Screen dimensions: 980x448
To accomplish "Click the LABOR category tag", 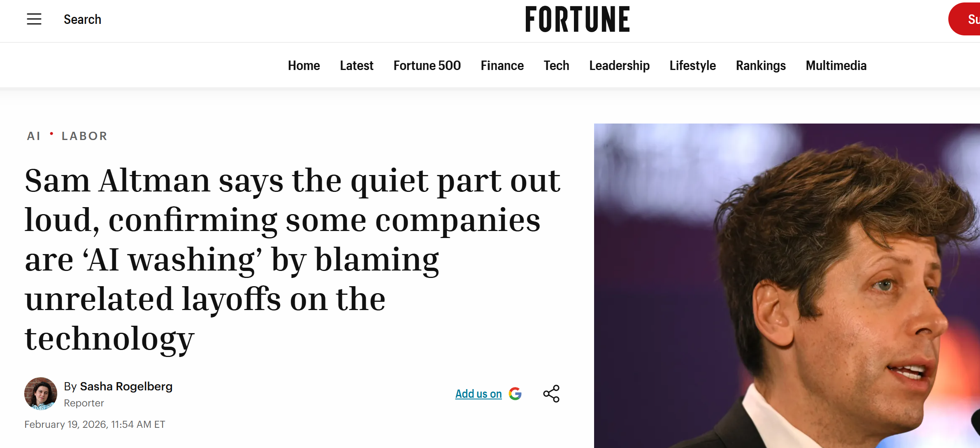I will tap(84, 136).
